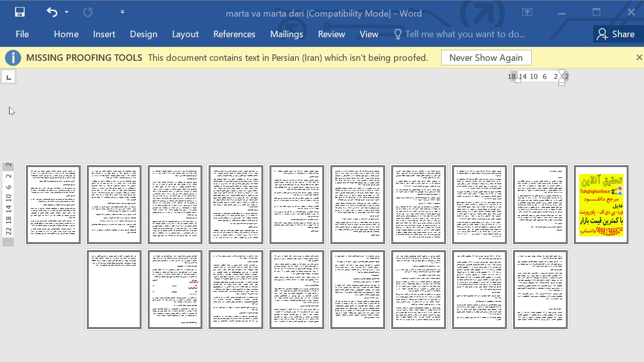Select the second-row page with red text
The width and height of the screenshot is (644, 362).
tap(175, 290)
